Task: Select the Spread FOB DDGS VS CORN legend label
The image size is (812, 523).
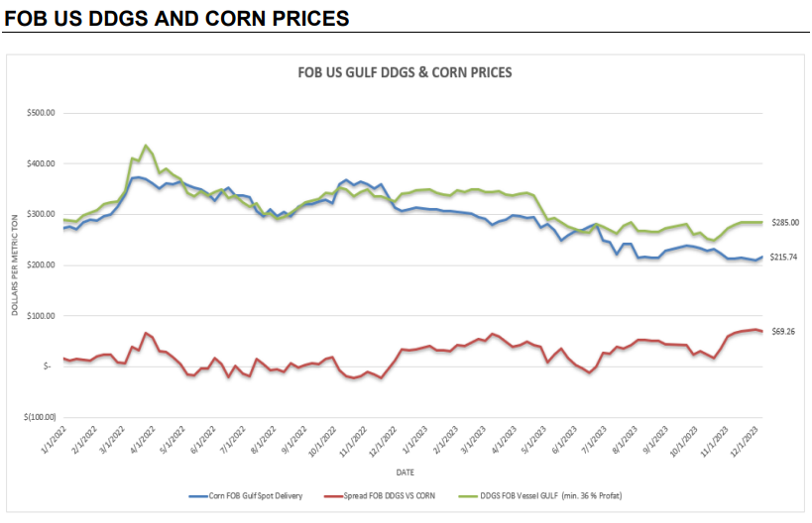Action: click(x=390, y=496)
